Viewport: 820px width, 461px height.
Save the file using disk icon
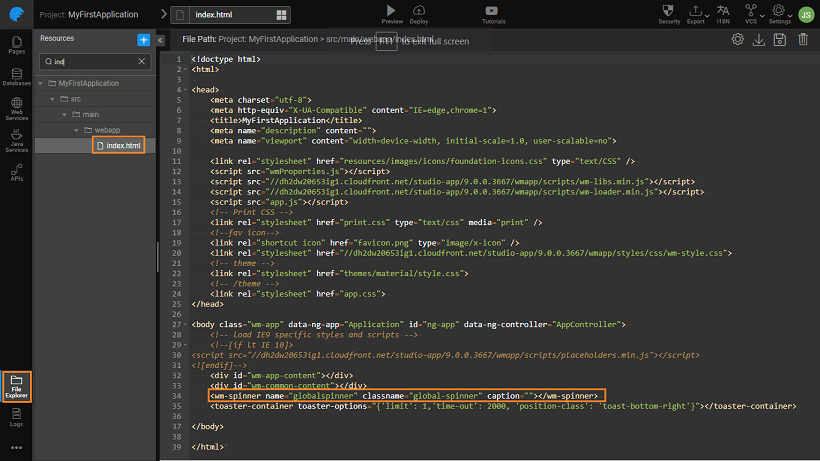(x=780, y=40)
